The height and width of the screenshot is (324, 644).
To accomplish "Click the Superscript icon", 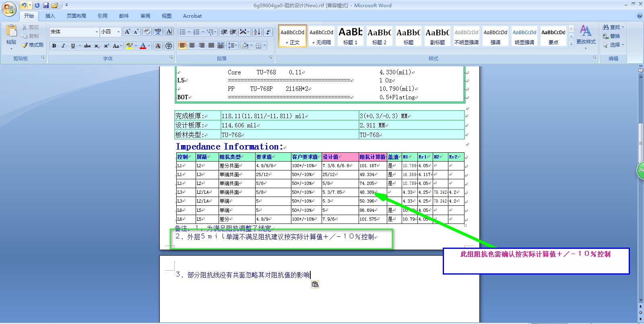I will [106, 46].
